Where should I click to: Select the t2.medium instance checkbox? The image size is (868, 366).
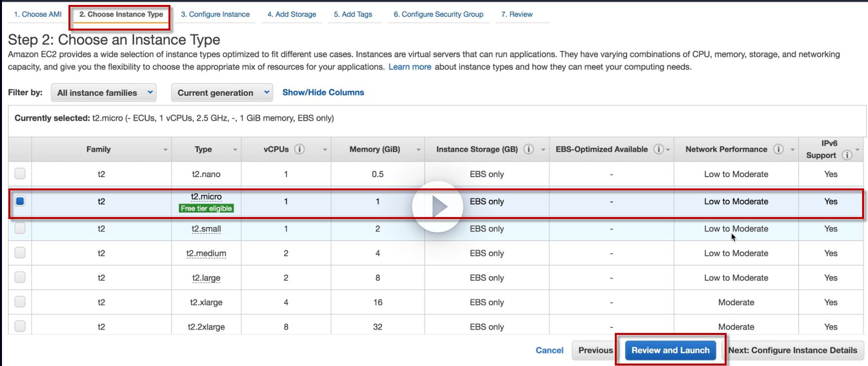(20, 253)
